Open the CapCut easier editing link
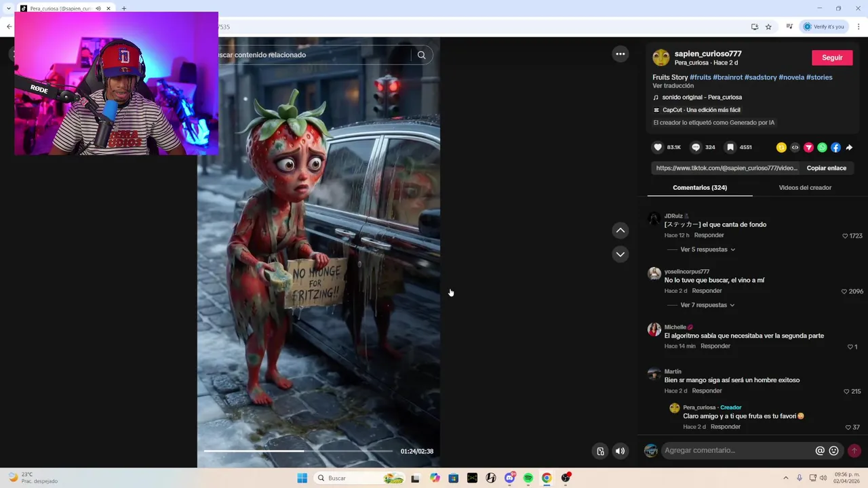Screen dimensions: 868x488 (x=701, y=110)
